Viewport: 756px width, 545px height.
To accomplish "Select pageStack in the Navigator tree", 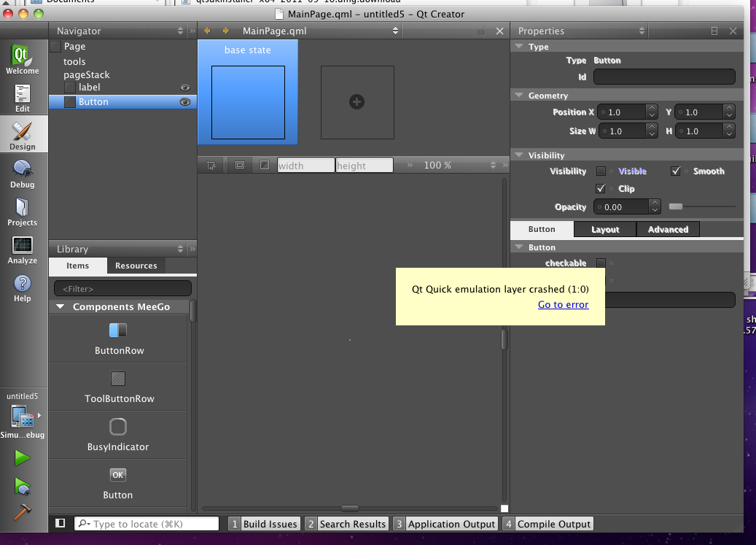I will 87,74.
